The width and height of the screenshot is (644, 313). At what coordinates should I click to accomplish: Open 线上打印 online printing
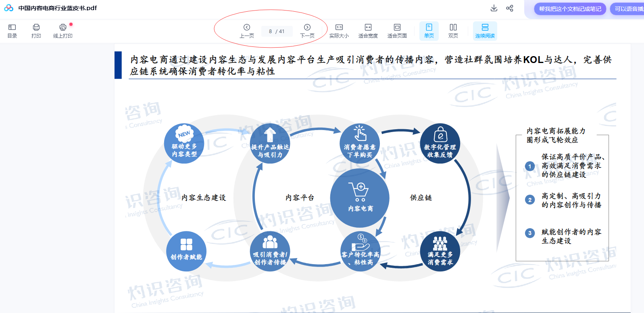(63, 31)
